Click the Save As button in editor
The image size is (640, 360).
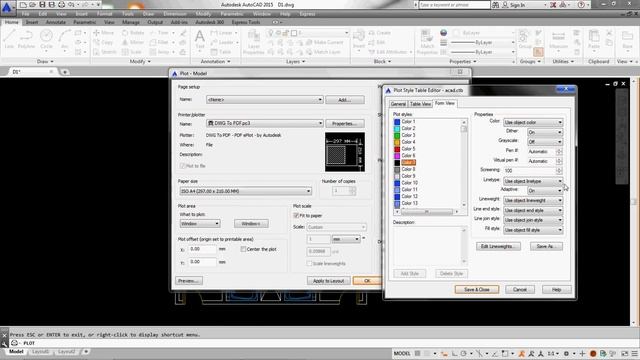point(546,247)
